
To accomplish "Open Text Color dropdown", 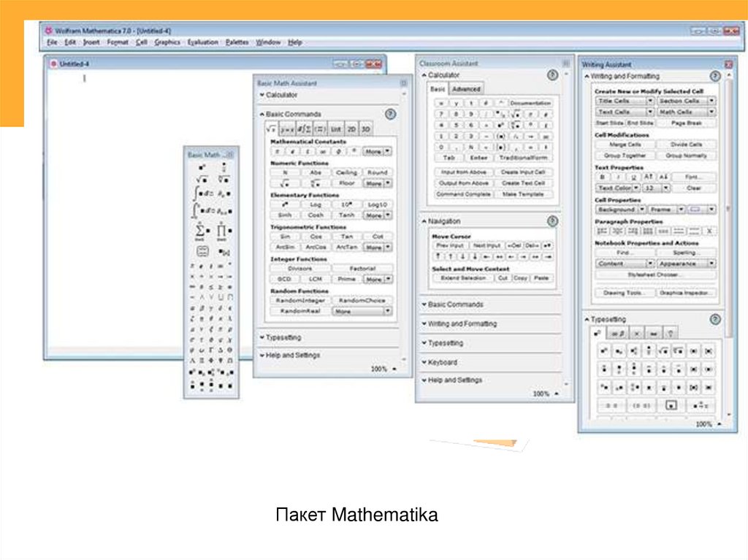I will coord(618,188).
